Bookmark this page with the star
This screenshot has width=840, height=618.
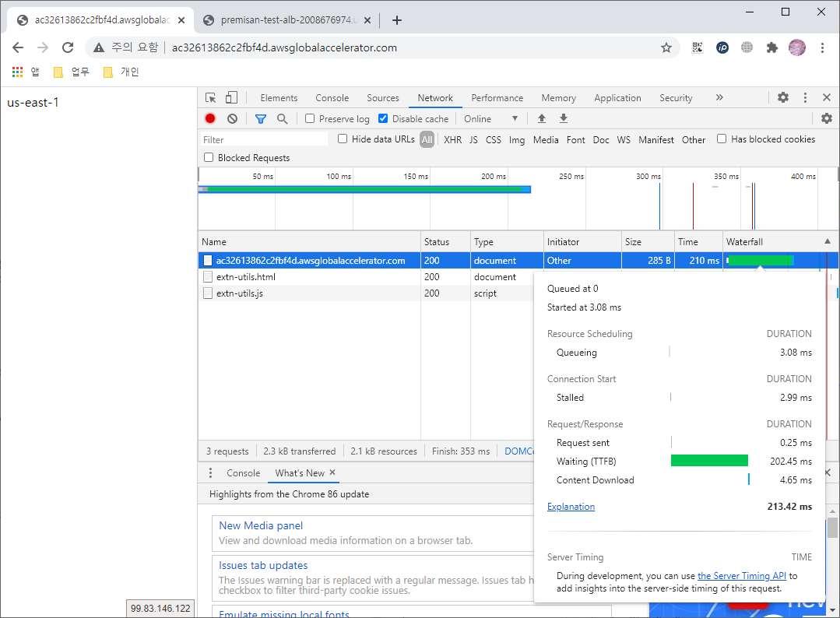click(x=666, y=47)
